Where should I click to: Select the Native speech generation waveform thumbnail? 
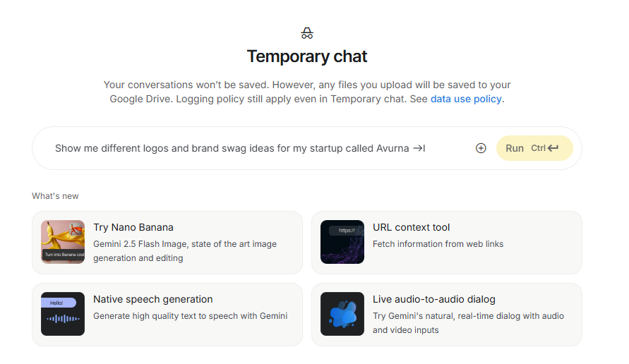point(63,314)
